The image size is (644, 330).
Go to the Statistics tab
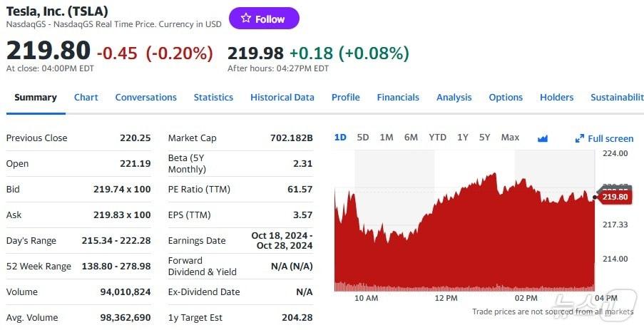point(213,98)
